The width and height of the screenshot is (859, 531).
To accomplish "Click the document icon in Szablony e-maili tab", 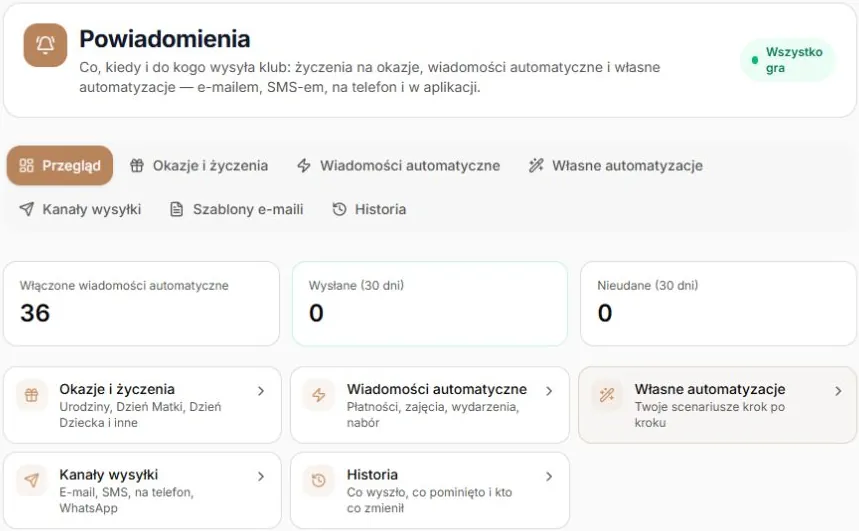I will coord(176,209).
